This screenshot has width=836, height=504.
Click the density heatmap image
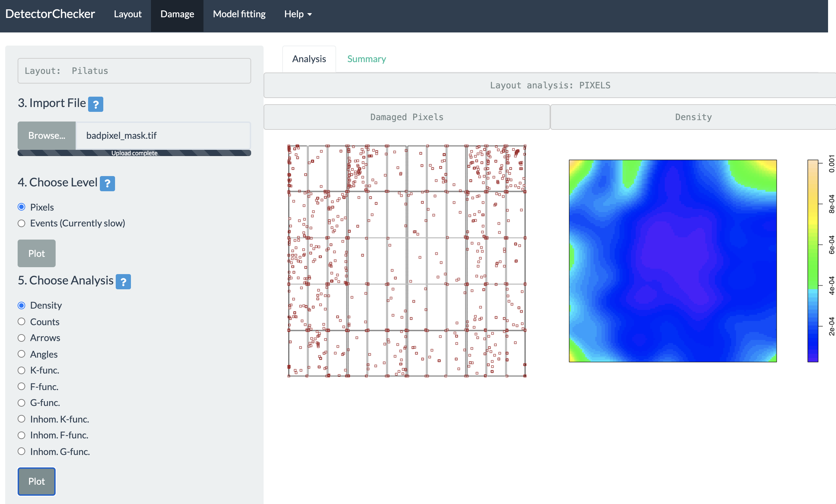673,261
